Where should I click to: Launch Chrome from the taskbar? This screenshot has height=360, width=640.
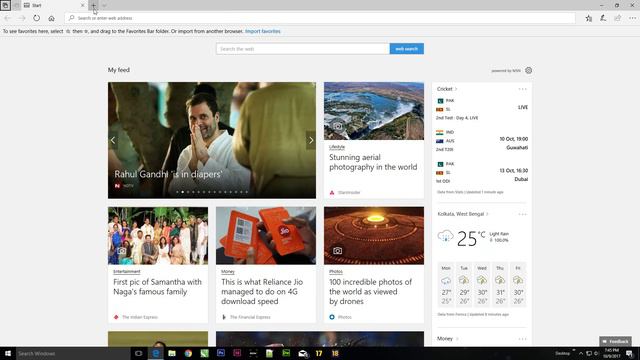tap(188, 353)
